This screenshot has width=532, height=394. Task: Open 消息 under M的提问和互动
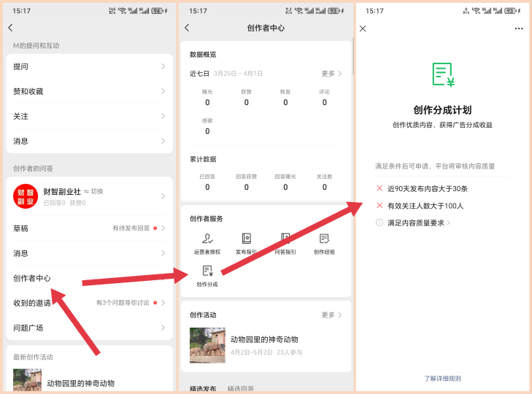pyautogui.click(x=89, y=141)
